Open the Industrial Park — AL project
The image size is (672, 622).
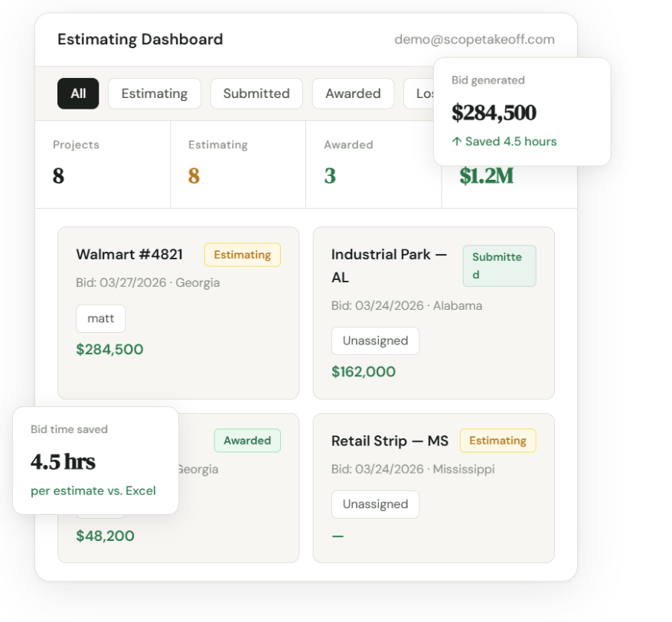tap(389, 265)
